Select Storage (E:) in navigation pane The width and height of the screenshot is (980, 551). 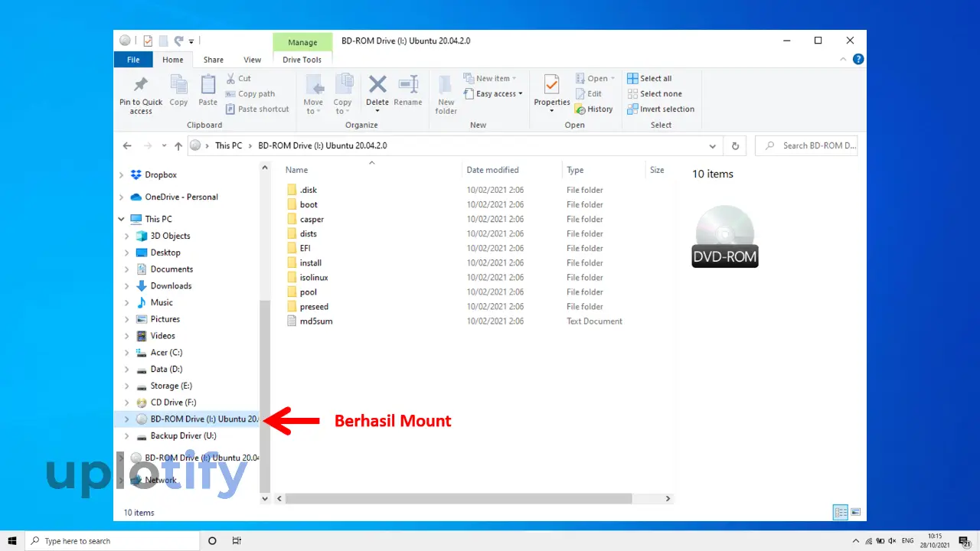pos(171,386)
